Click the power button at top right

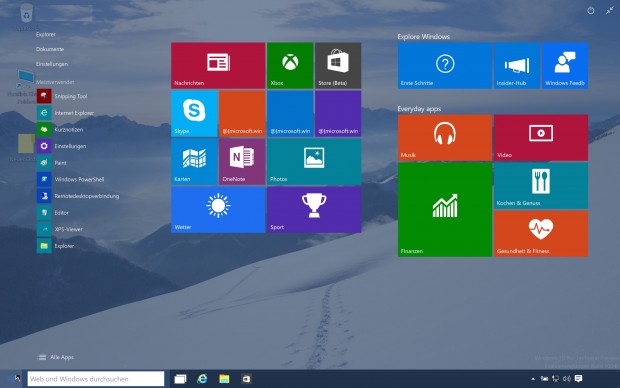591,11
